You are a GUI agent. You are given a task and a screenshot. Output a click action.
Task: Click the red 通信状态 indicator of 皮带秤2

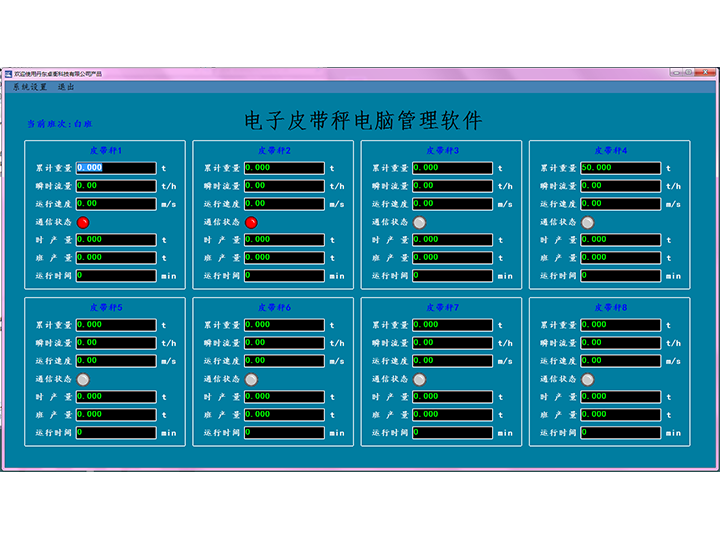[251, 222]
